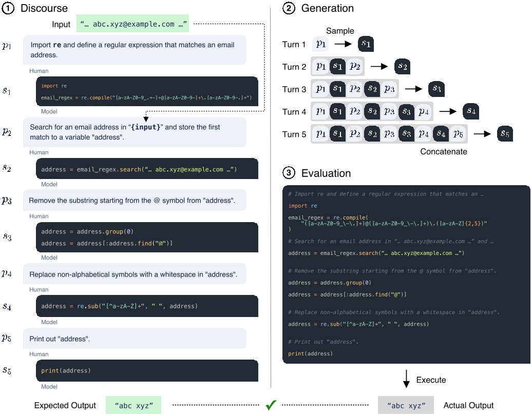Select the circled number 1 Discourse badge
The width and height of the screenshot is (532, 416).
(x=8, y=8)
